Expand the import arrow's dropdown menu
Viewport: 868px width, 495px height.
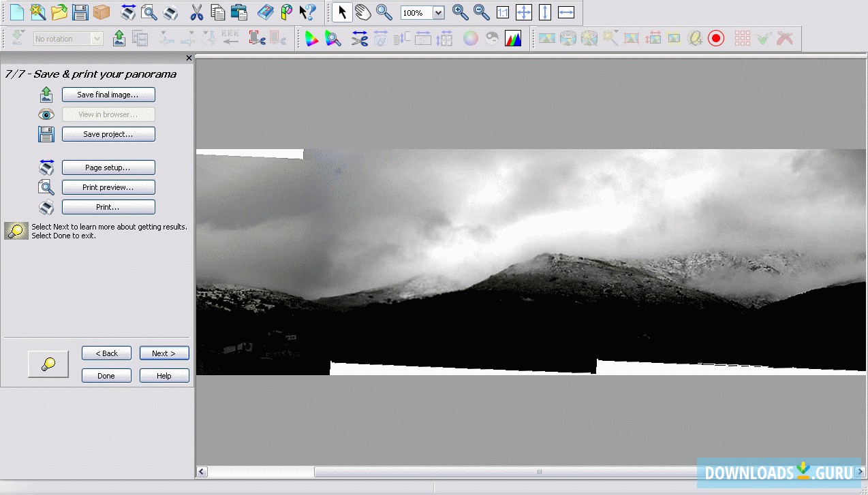coord(22,31)
